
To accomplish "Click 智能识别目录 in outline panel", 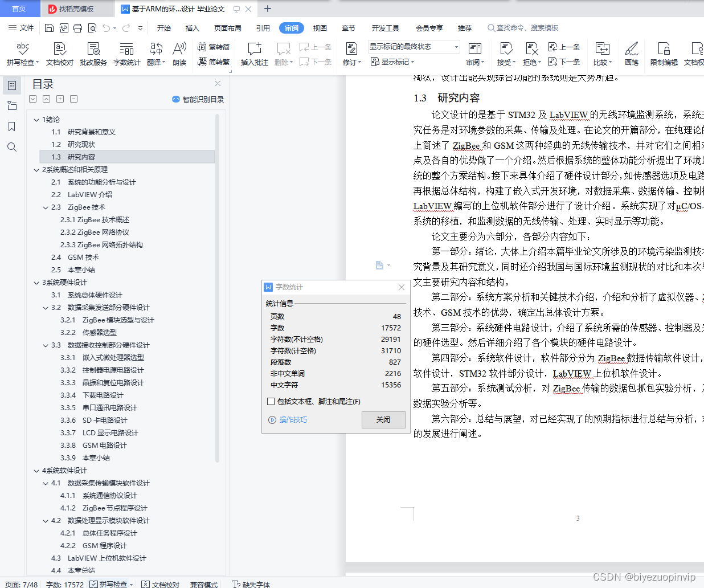I will [198, 99].
